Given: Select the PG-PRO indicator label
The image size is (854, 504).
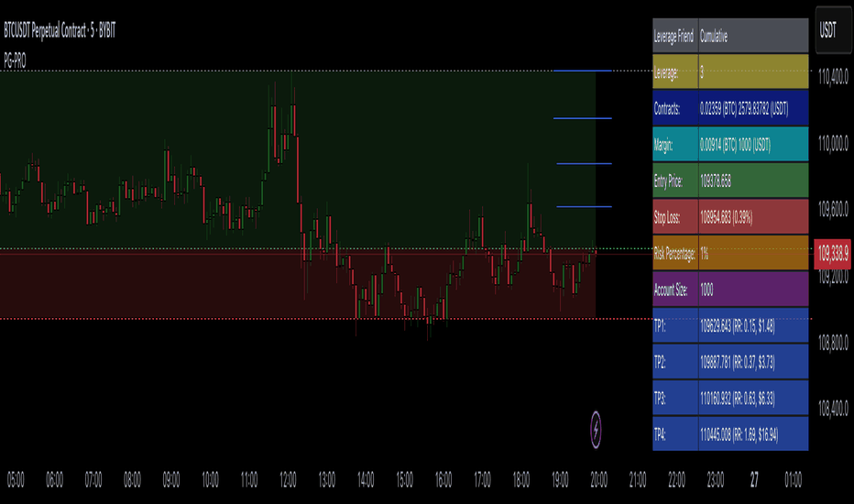Looking at the screenshot, I should [x=15, y=61].
